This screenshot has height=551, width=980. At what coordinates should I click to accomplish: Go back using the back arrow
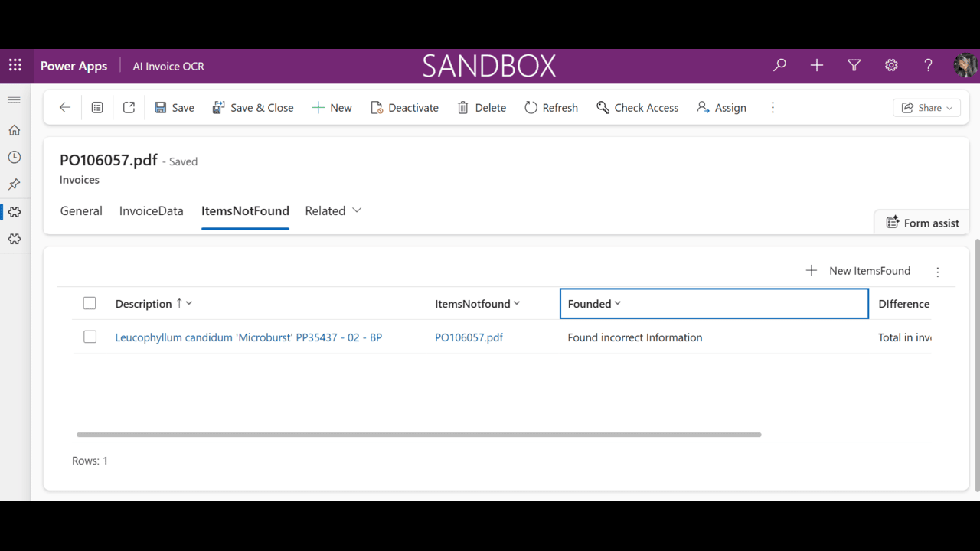click(65, 108)
